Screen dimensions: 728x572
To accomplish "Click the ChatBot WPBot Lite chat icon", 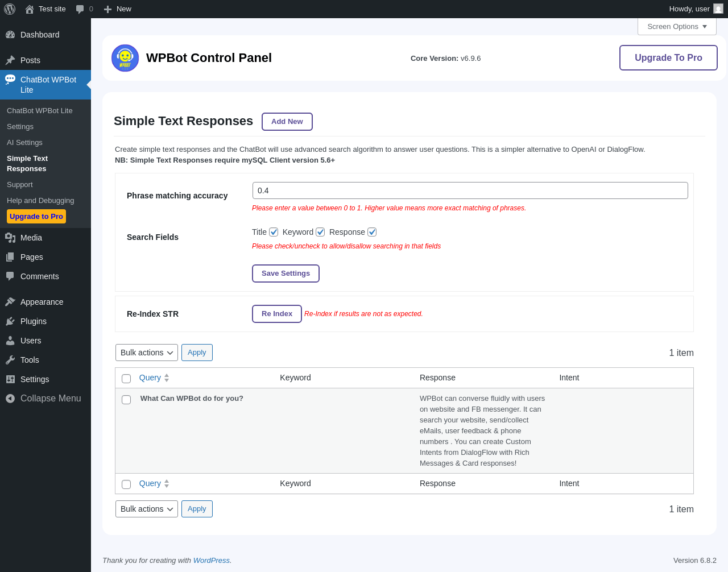I will point(10,80).
